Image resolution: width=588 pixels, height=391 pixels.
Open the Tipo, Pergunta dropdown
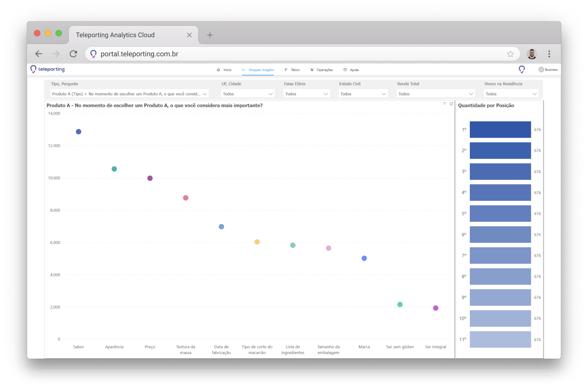coord(129,94)
